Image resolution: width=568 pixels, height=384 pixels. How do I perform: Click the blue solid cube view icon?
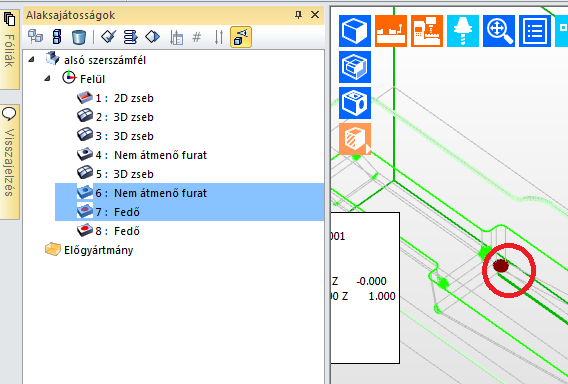pyautogui.click(x=355, y=31)
